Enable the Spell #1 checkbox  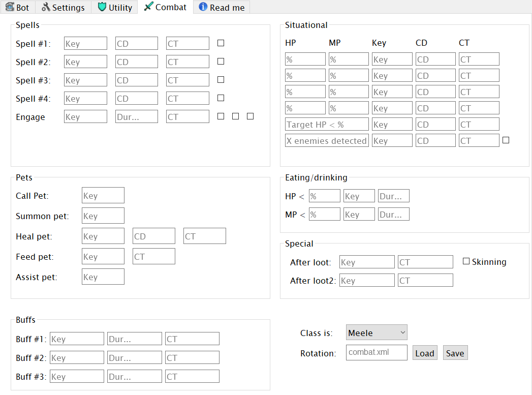[221, 43]
